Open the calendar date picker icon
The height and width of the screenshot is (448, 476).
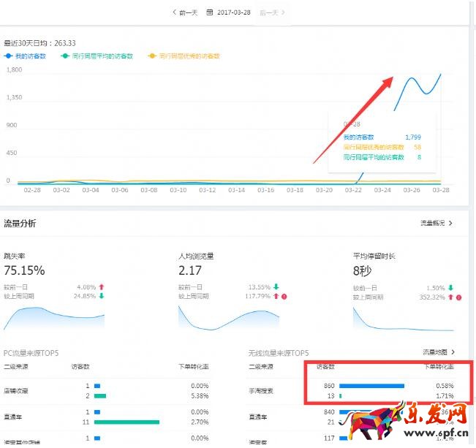211,12
